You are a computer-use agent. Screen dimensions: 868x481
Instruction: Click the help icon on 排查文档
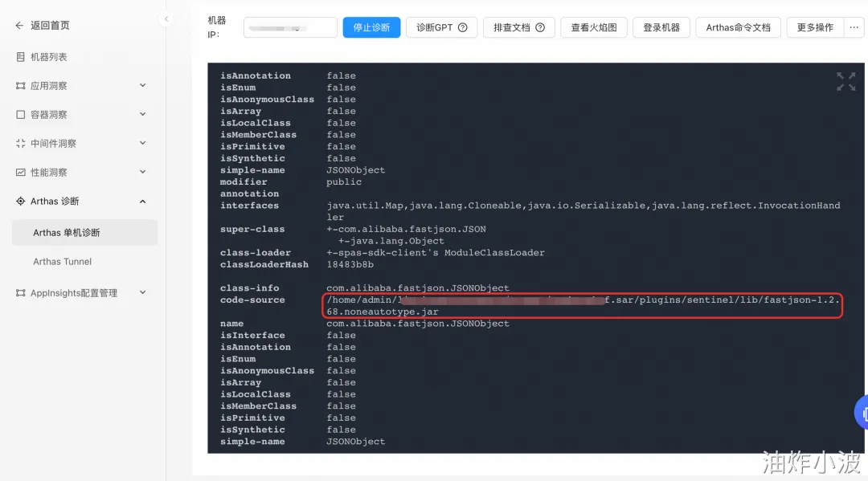tap(540, 27)
